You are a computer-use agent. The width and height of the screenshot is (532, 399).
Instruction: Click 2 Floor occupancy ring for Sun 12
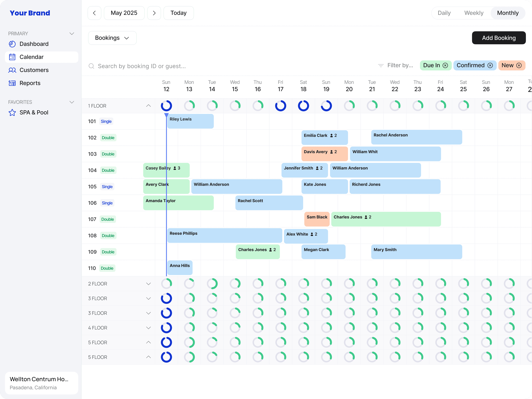tap(166, 284)
